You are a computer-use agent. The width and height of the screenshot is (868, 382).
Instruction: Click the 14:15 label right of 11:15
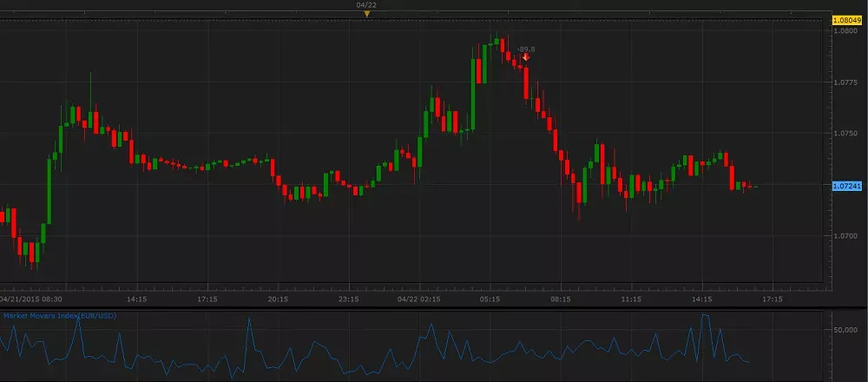pyautogui.click(x=702, y=299)
